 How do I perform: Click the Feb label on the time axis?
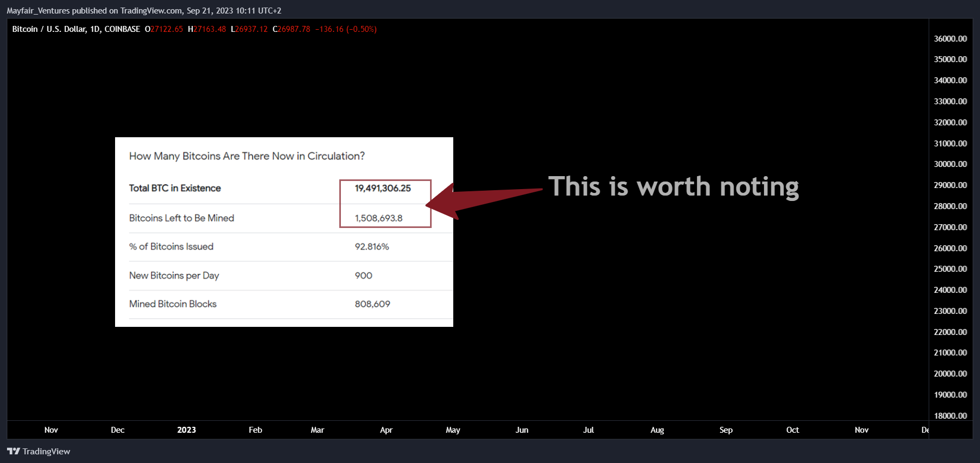tap(256, 430)
